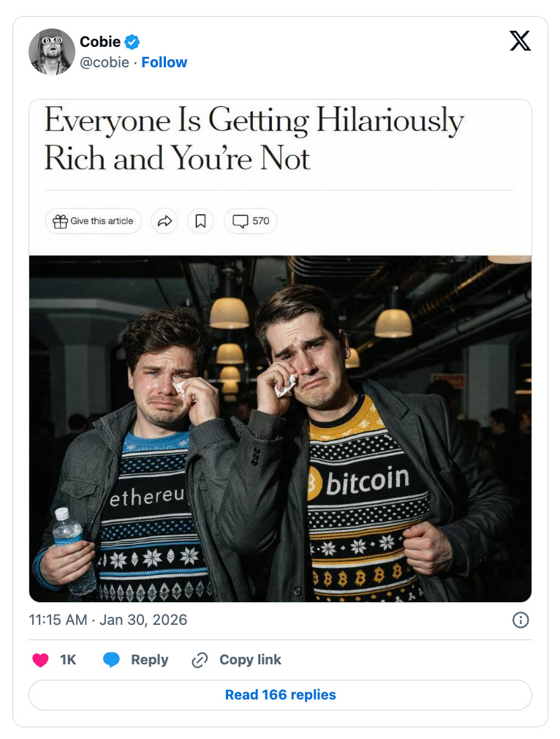Open the X logo link
Viewport: 560px width, 739px height.
tap(520, 41)
